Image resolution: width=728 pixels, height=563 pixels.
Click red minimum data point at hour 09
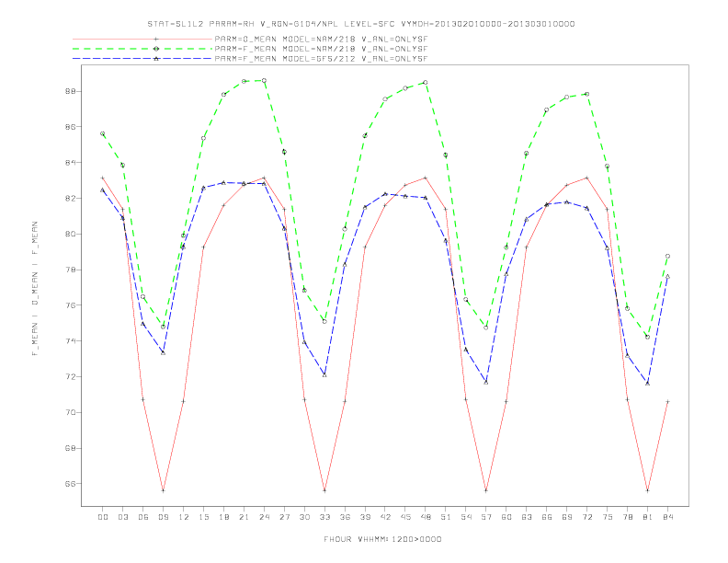point(163,490)
